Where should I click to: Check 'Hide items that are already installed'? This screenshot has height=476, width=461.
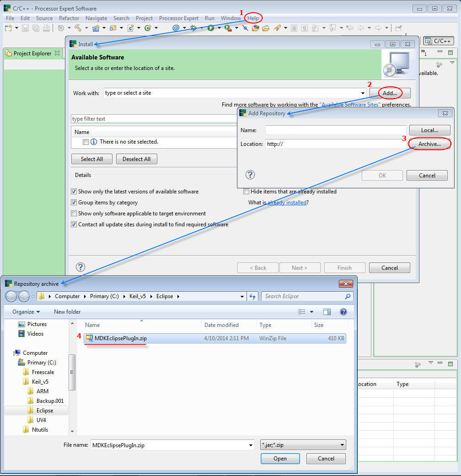pos(247,192)
